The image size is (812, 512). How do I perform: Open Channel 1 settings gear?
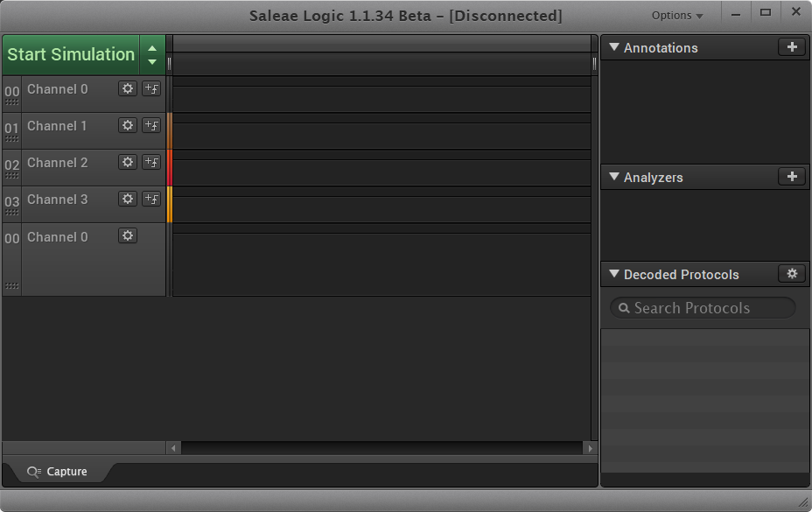click(128, 125)
